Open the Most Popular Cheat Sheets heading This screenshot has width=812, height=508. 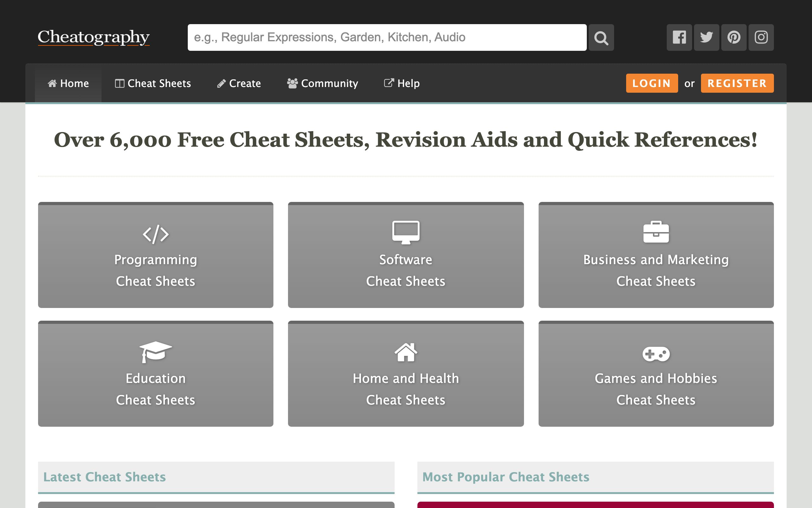[x=506, y=477]
